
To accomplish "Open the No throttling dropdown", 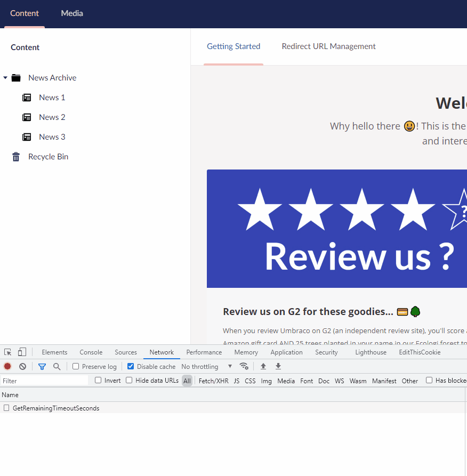I will 205,366.
